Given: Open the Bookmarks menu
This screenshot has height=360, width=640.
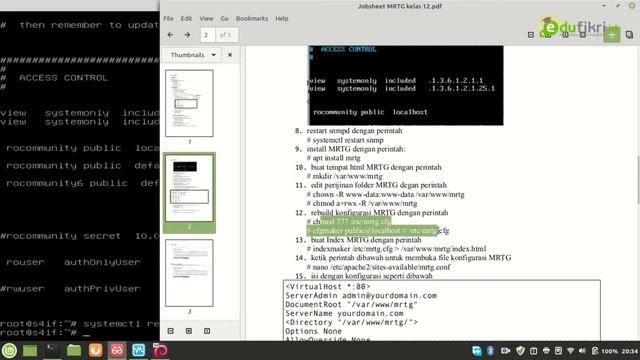Looking at the screenshot, I should point(252,18).
